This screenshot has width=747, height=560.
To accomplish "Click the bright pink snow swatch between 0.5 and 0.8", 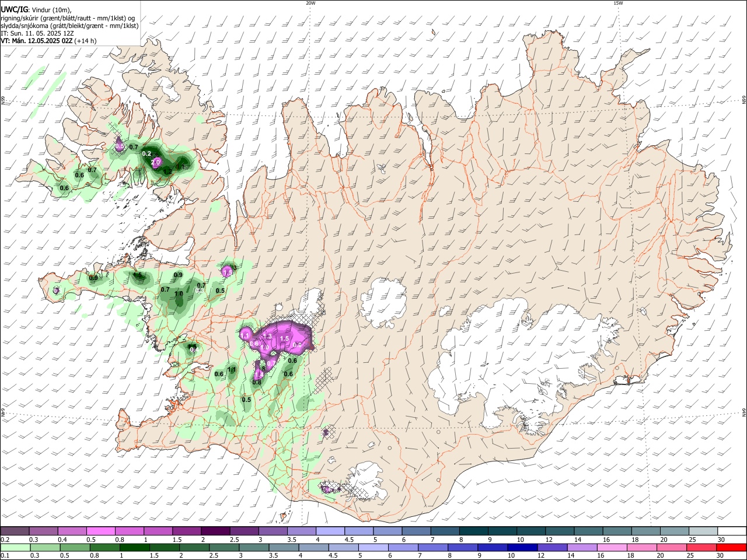I will [100, 531].
